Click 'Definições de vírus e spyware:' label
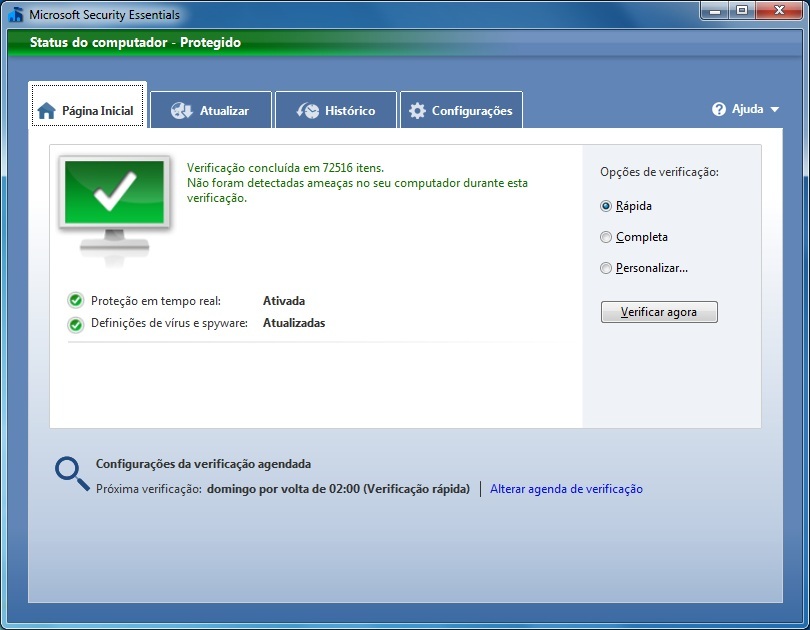This screenshot has height=630, width=810. tap(169, 323)
